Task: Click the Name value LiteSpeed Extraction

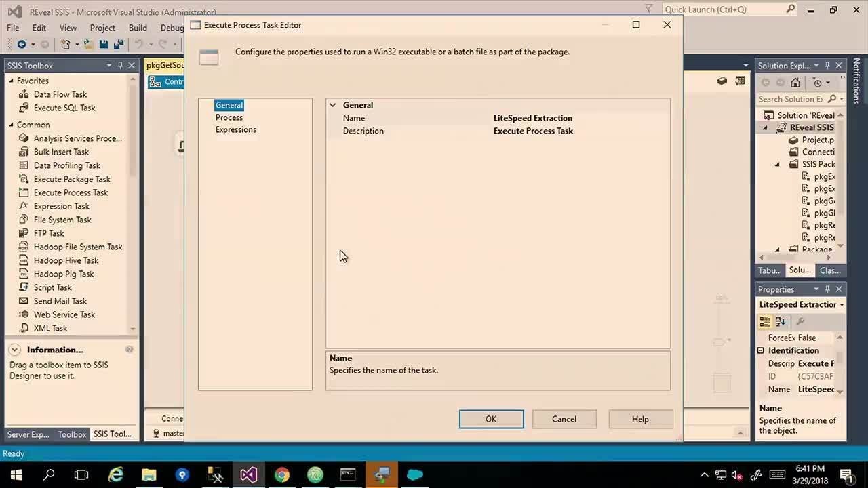Action: [x=533, y=118]
